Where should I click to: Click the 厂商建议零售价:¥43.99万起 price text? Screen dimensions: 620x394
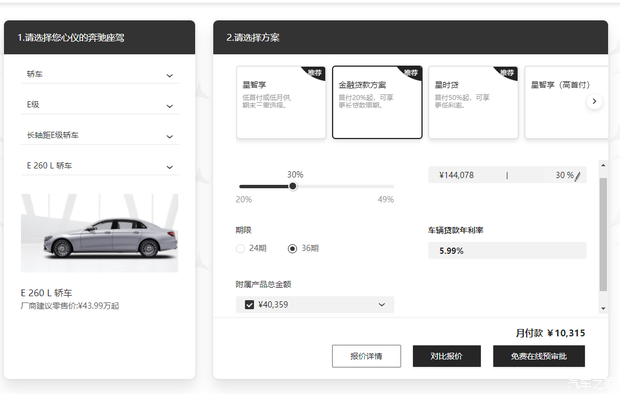click(x=70, y=306)
